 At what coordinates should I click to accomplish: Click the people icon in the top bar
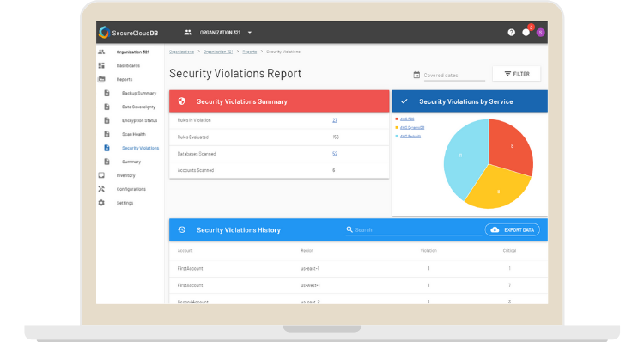coord(188,32)
